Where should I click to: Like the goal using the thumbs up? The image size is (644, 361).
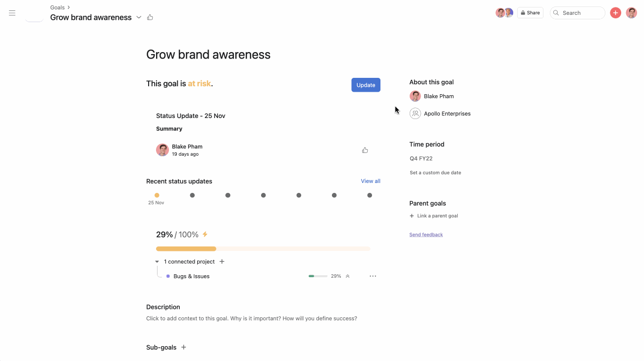150,17
